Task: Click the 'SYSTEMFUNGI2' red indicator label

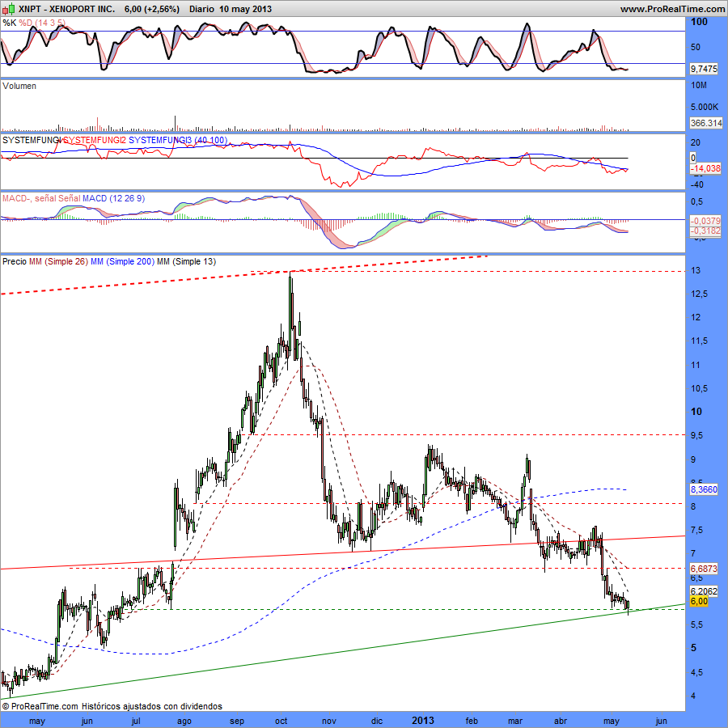Action: [95, 140]
